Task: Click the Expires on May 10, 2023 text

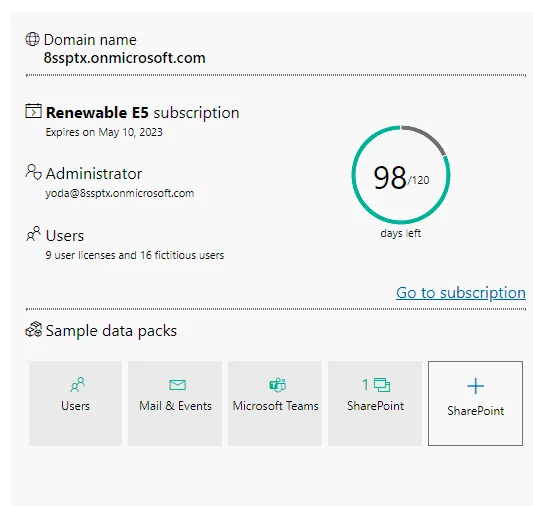Action: (x=104, y=132)
